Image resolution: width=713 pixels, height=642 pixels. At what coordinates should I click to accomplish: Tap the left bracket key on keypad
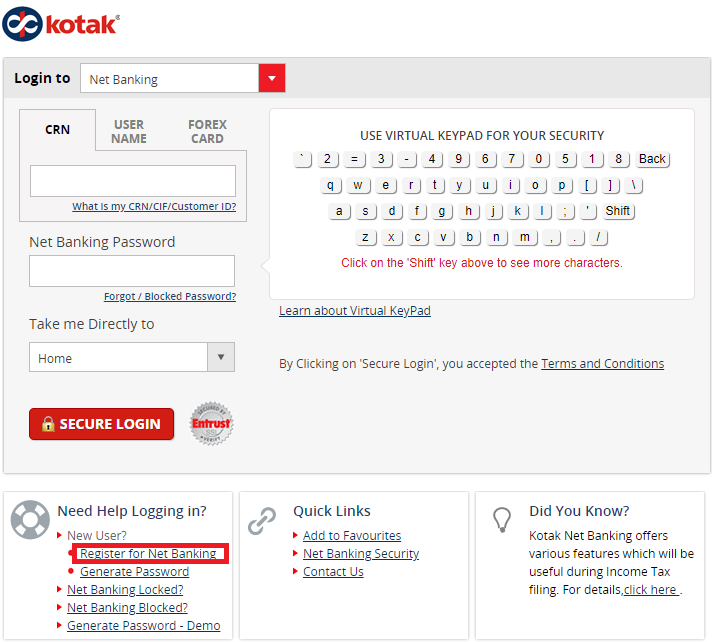coord(587,186)
